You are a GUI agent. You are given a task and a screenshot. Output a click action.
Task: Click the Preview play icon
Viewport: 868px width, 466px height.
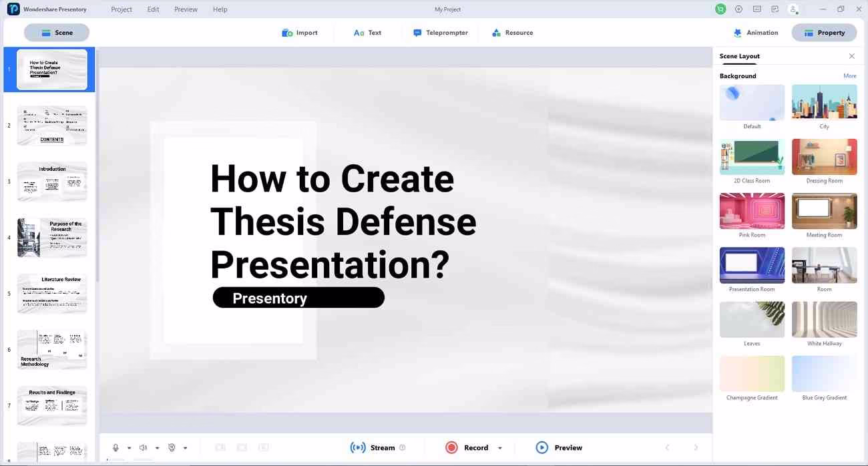coord(542,447)
